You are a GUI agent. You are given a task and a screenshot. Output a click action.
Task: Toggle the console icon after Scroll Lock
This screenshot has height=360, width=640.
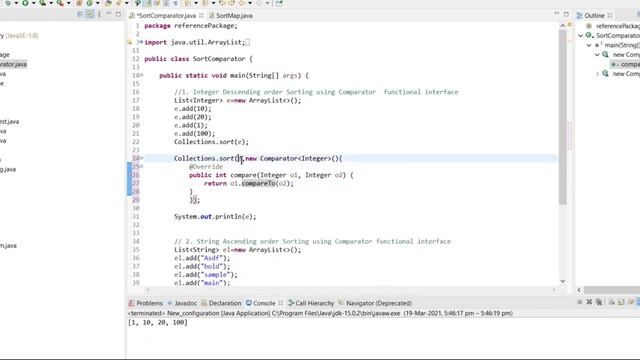pyautogui.click(x=631, y=302)
